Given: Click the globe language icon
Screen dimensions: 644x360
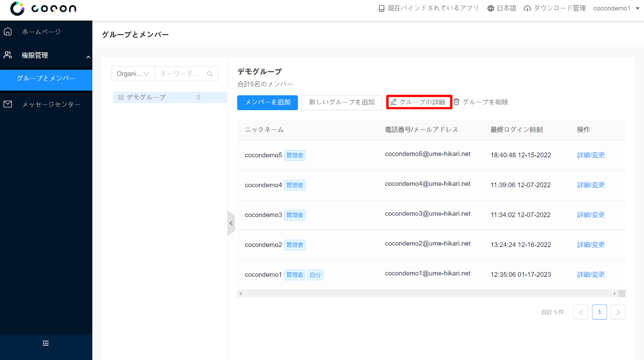Looking at the screenshot, I should [x=491, y=8].
